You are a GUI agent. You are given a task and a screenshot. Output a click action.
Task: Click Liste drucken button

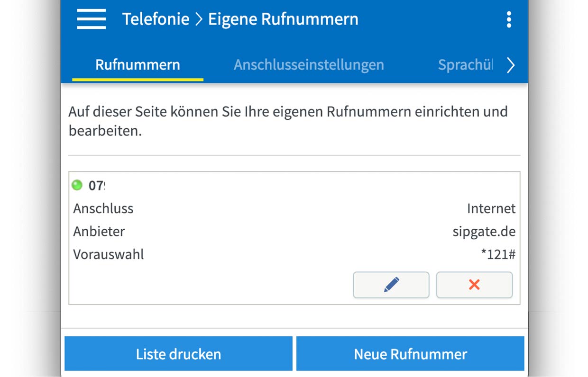click(x=178, y=354)
